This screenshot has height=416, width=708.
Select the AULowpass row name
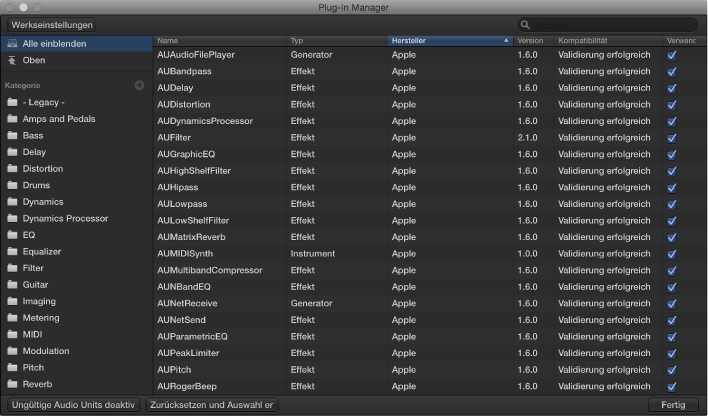182,204
